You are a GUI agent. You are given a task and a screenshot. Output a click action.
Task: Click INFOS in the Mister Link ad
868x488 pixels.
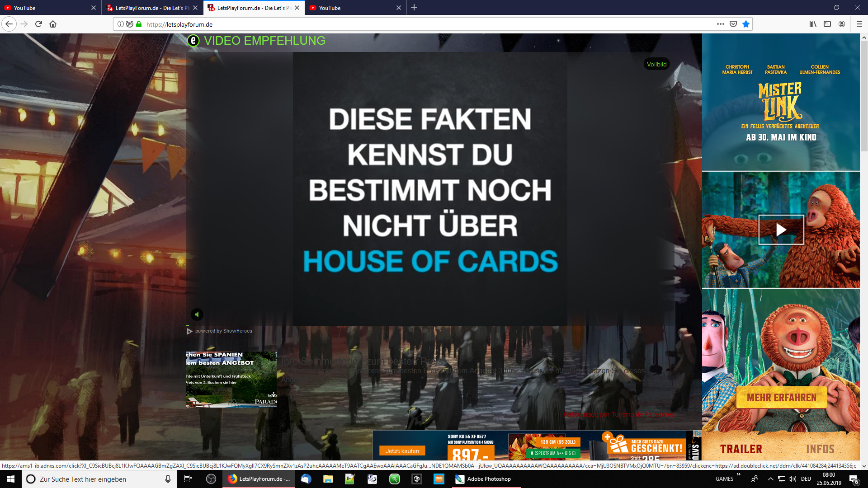point(820,449)
